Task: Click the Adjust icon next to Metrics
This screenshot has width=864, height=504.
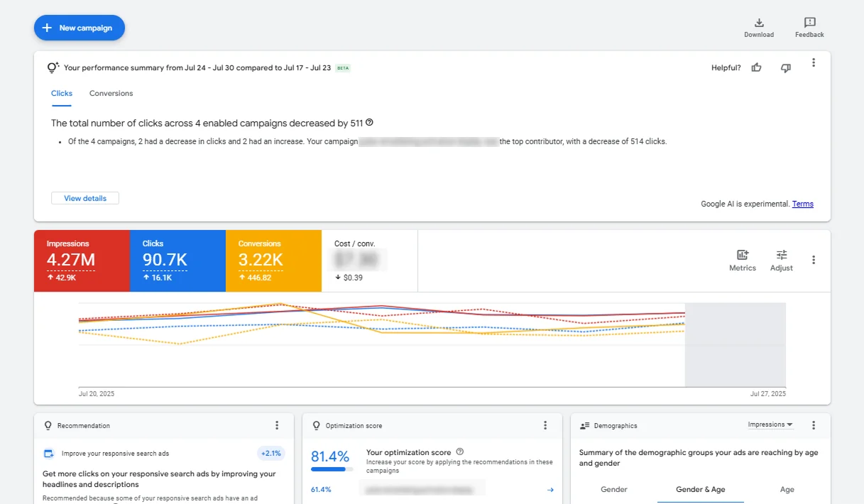Action: point(782,259)
